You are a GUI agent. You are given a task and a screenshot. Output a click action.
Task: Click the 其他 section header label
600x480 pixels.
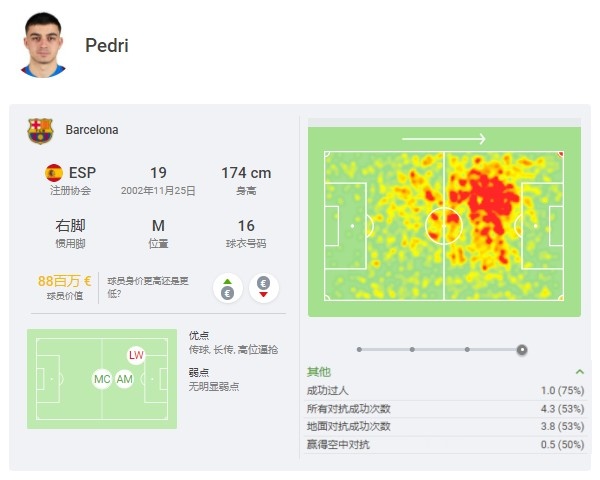pos(318,372)
